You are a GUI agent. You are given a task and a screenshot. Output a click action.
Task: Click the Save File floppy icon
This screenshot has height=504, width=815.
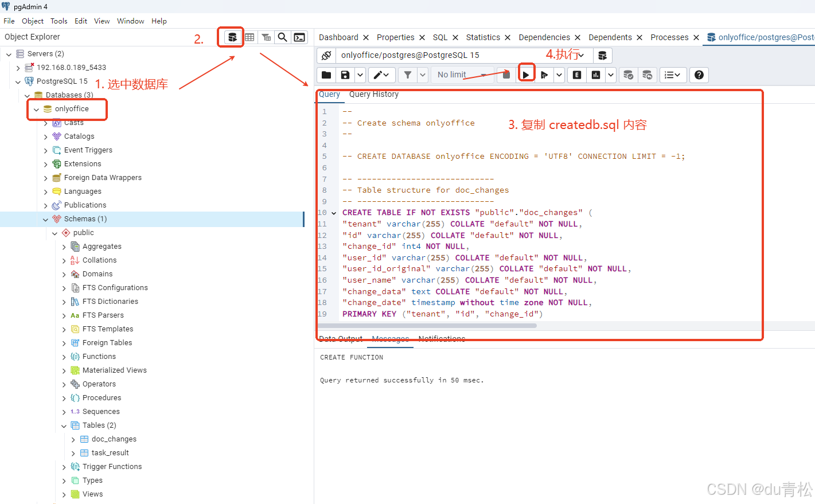pyautogui.click(x=345, y=75)
